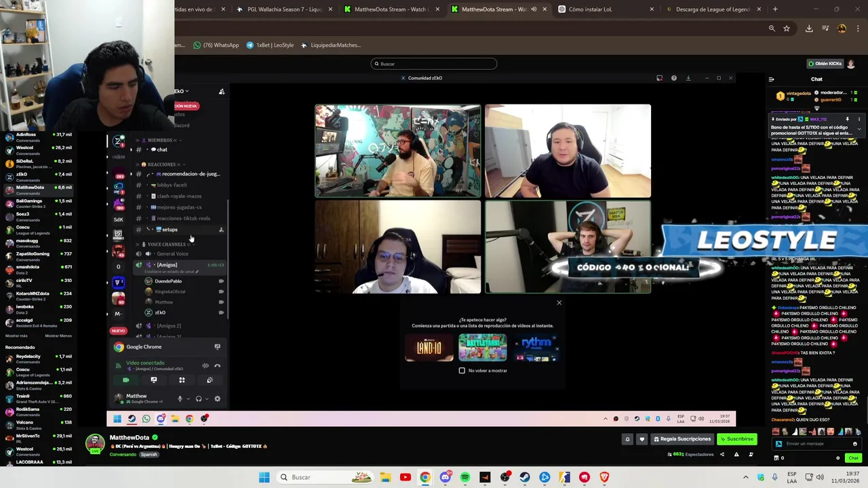The height and width of the screenshot is (488, 868).
Task: Open Discord soundboard button
Action: (x=210, y=380)
